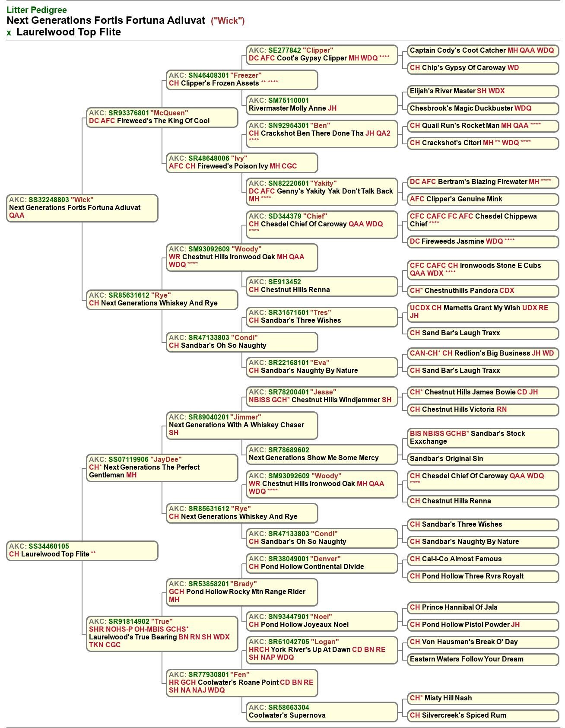Click the Litter Pedigree heading
Image resolution: width=565 pixels, height=728 pixels.
pyautogui.click(x=37, y=10)
